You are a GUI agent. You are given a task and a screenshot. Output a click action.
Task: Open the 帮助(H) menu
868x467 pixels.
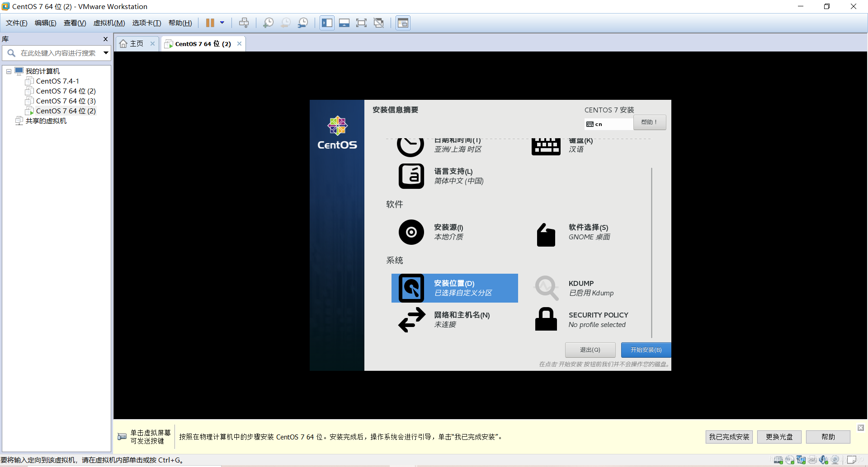[180, 23]
